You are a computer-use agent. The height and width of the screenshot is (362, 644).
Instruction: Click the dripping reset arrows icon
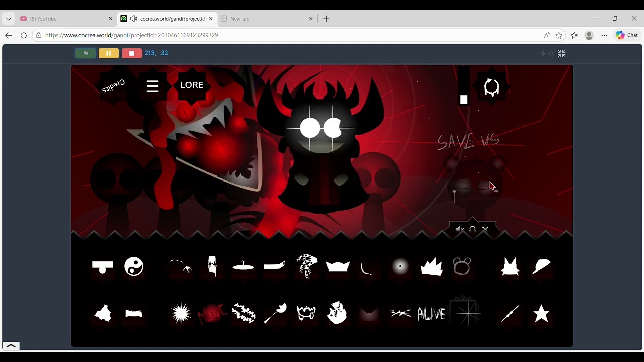click(x=491, y=87)
